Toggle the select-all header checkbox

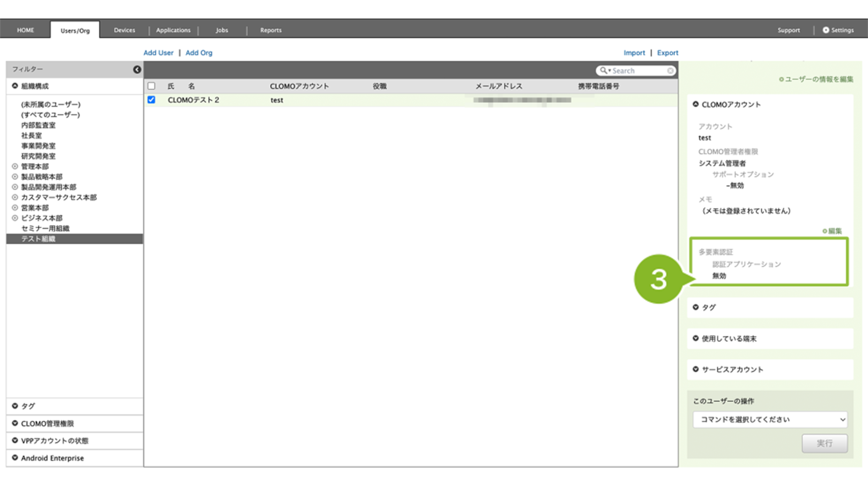[x=151, y=86]
